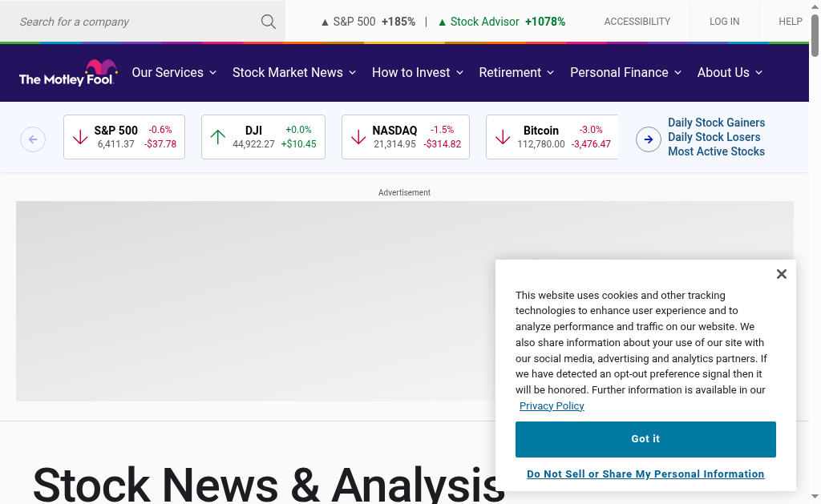Click the Log In link
This screenshot has width=821, height=504.
click(724, 22)
